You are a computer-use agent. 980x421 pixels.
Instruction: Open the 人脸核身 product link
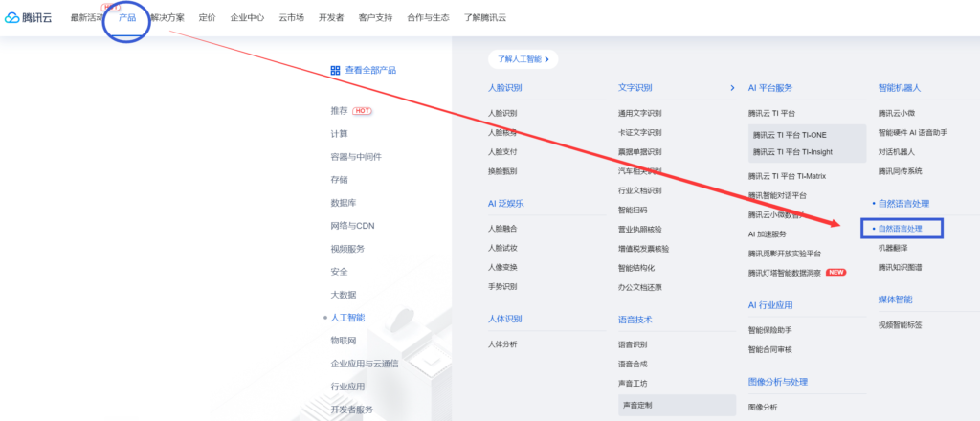point(502,132)
